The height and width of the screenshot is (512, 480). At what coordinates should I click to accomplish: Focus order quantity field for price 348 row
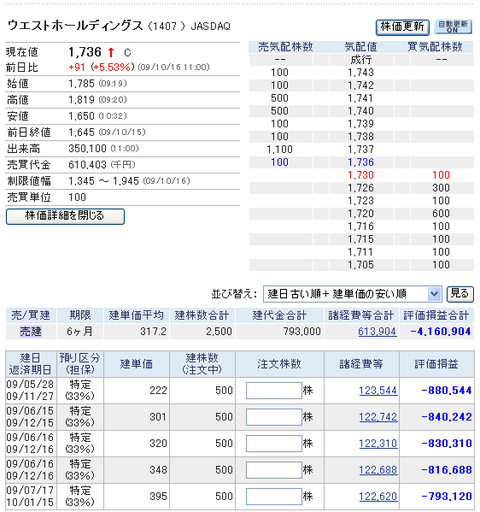pos(274,470)
